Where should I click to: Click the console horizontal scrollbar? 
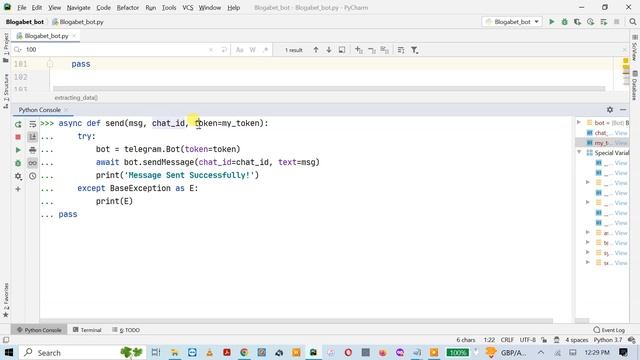coord(296,321)
